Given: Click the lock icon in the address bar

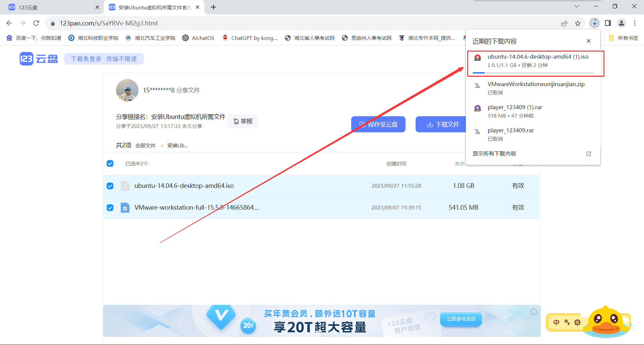Looking at the screenshot, I should coord(53,23).
